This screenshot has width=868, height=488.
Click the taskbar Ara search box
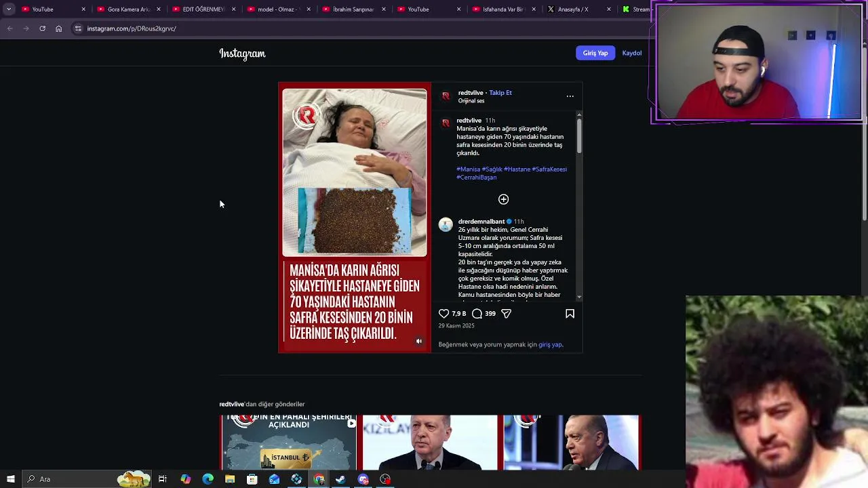point(87,479)
